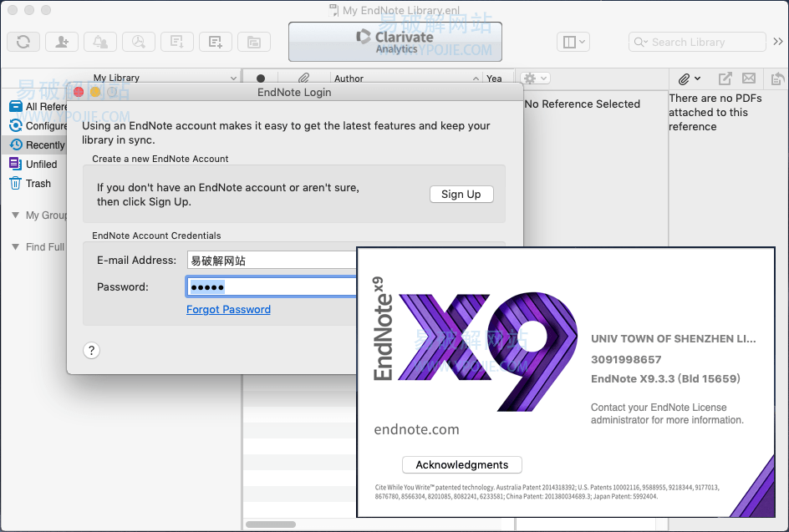Image resolution: width=789 pixels, height=532 pixels.
Task: Create a reference with the New Reference icon
Action: pyautogui.click(x=215, y=42)
